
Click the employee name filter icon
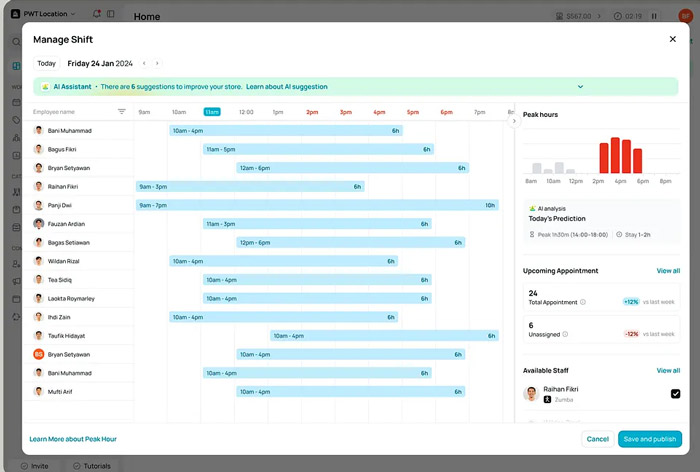tap(122, 112)
